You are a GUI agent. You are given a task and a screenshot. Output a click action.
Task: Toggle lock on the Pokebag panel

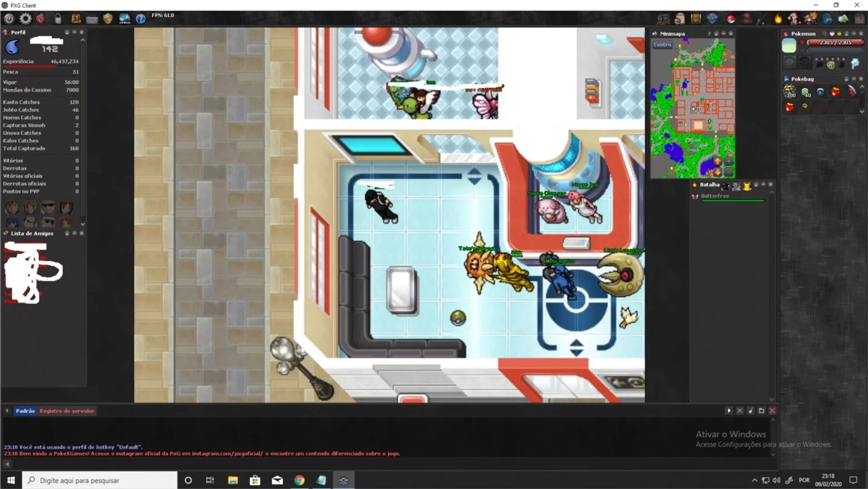pos(846,79)
